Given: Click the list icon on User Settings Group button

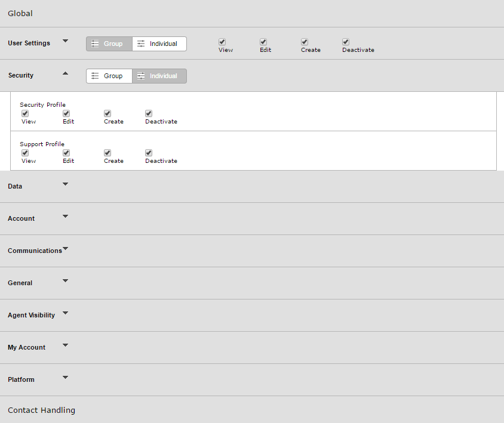Looking at the screenshot, I should tap(95, 44).
